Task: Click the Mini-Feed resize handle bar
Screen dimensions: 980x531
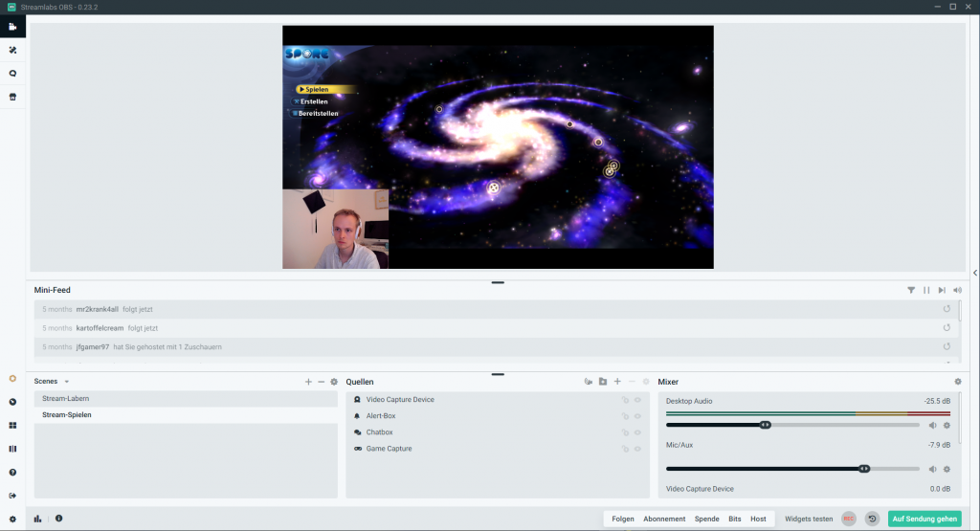Action: (x=498, y=282)
